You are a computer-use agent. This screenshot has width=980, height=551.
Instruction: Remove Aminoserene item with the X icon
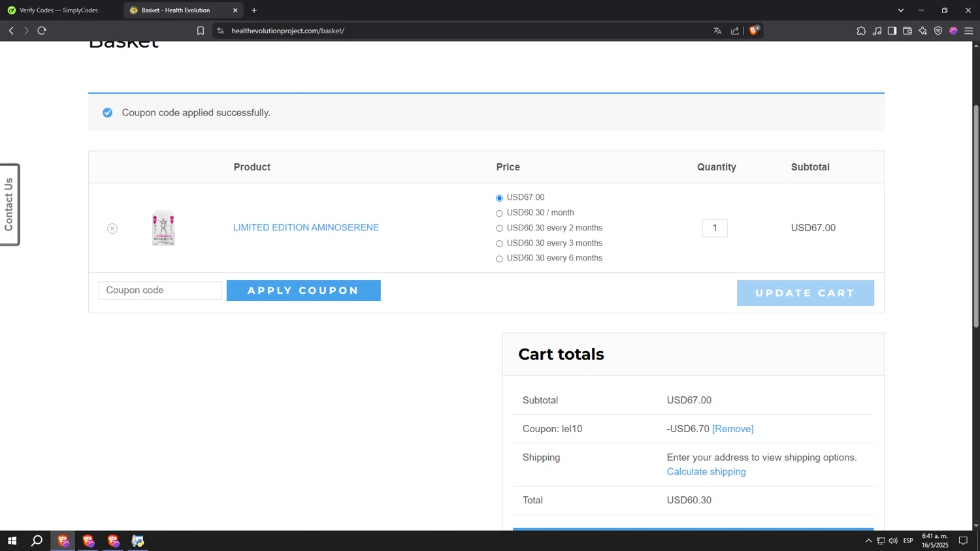pyautogui.click(x=112, y=228)
